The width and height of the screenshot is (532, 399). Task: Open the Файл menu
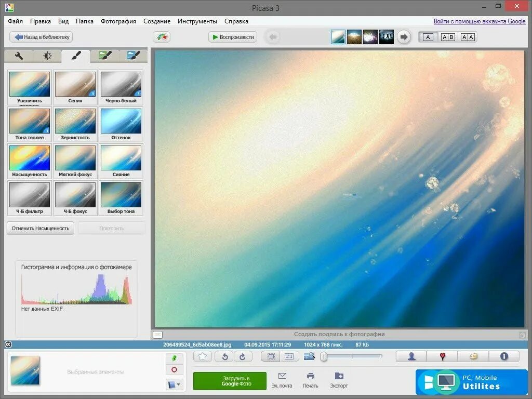click(x=15, y=21)
